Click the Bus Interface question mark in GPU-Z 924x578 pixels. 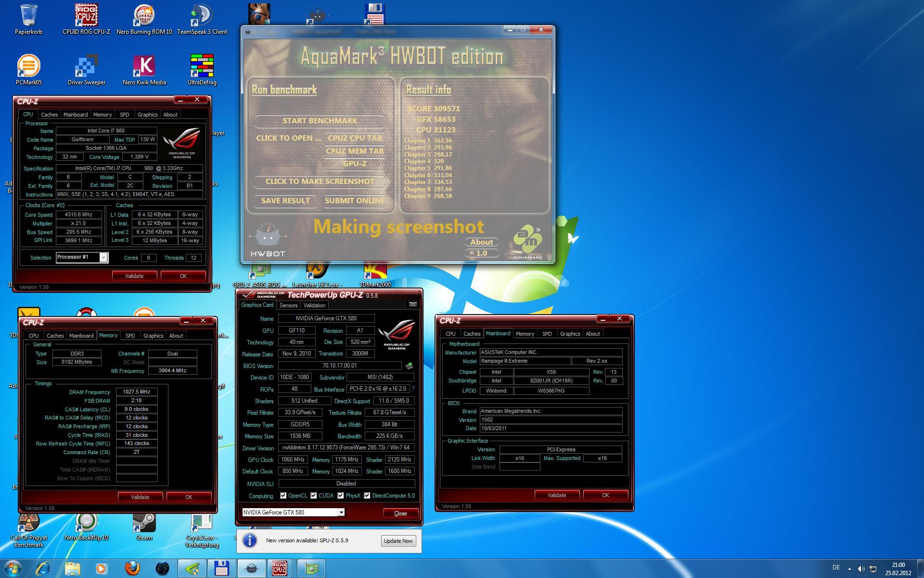tap(413, 389)
